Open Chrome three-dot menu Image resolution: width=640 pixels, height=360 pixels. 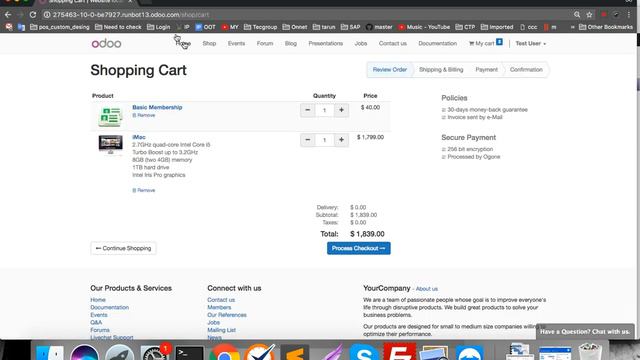(x=629, y=15)
